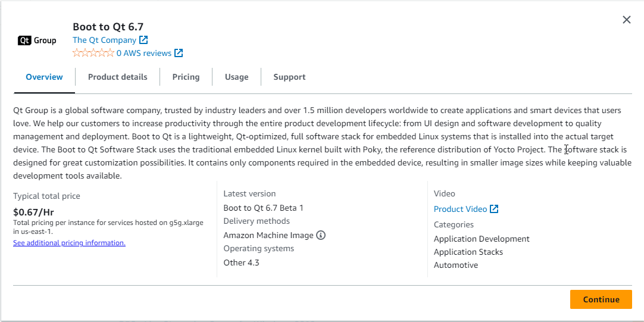644x322 pixels.
Task: Go to the Pricing tab
Action: pyautogui.click(x=186, y=77)
